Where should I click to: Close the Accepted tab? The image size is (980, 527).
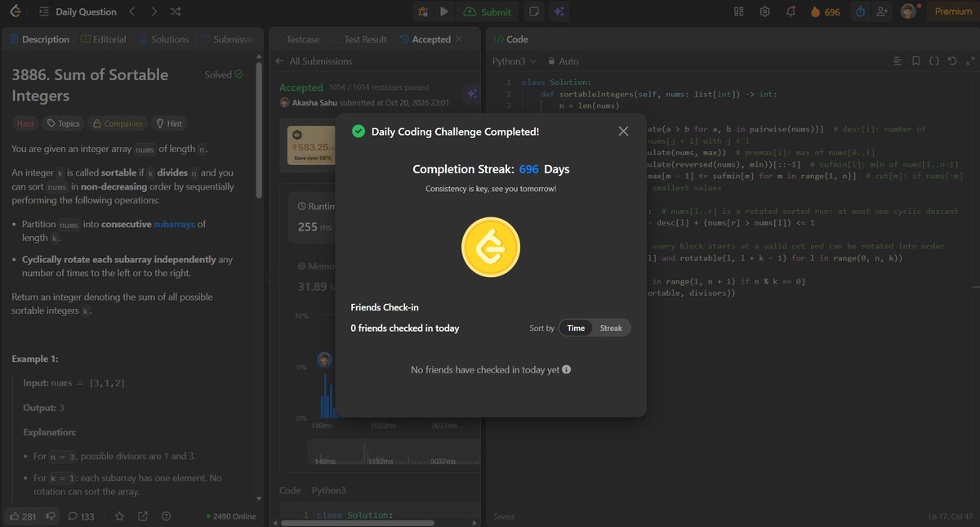[458, 39]
